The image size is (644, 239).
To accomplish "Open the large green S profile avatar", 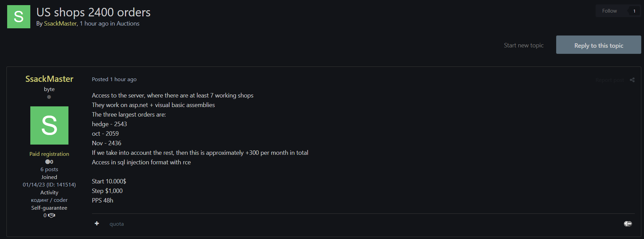I will (x=49, y=125).
